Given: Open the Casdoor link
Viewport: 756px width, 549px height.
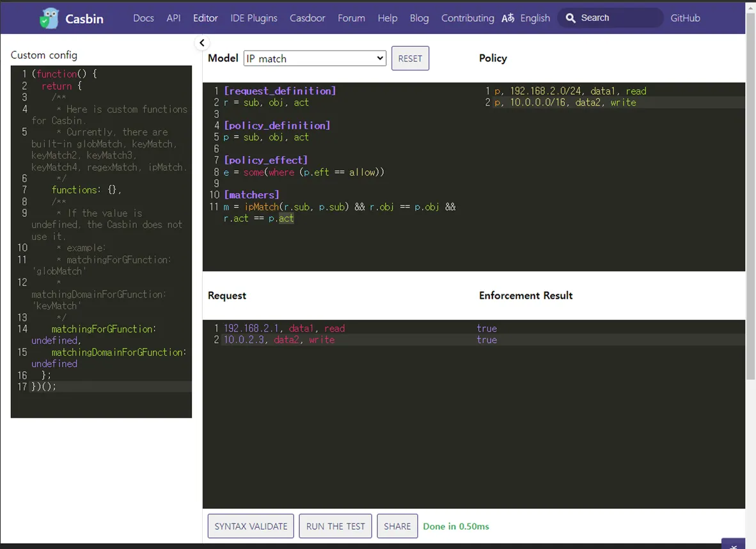Looking at the screenshot, I should pos(308,18).
